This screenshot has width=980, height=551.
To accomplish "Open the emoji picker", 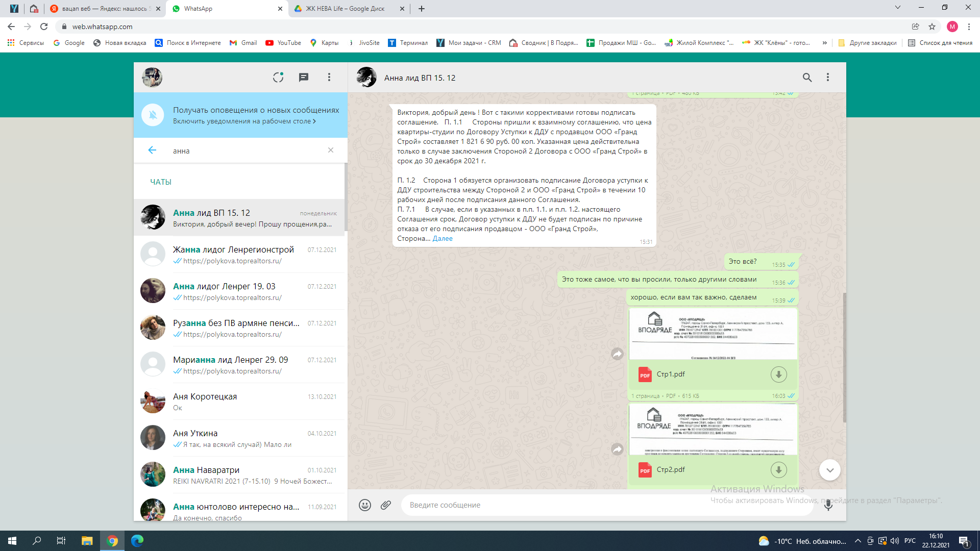I will coord(364,505).
